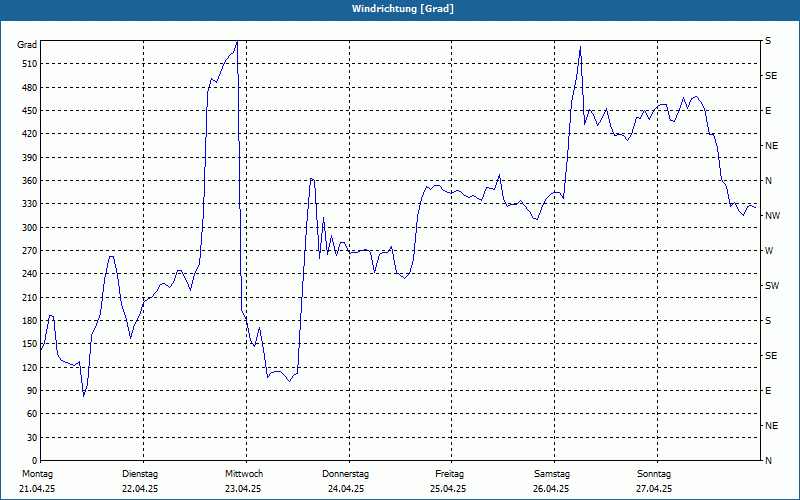Click compass label 'SE' on the 480 gridline

click(771, 76)
